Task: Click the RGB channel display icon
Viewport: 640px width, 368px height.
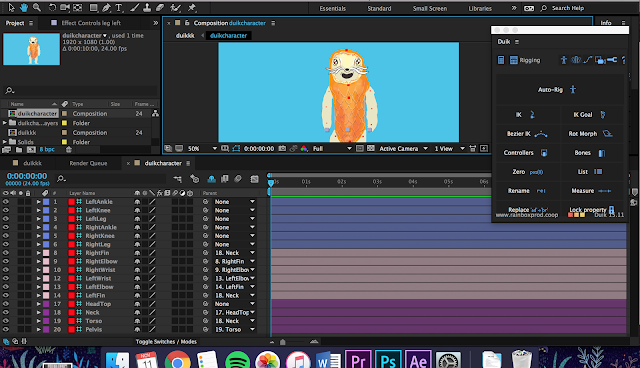Action: (x=304, y=149)
